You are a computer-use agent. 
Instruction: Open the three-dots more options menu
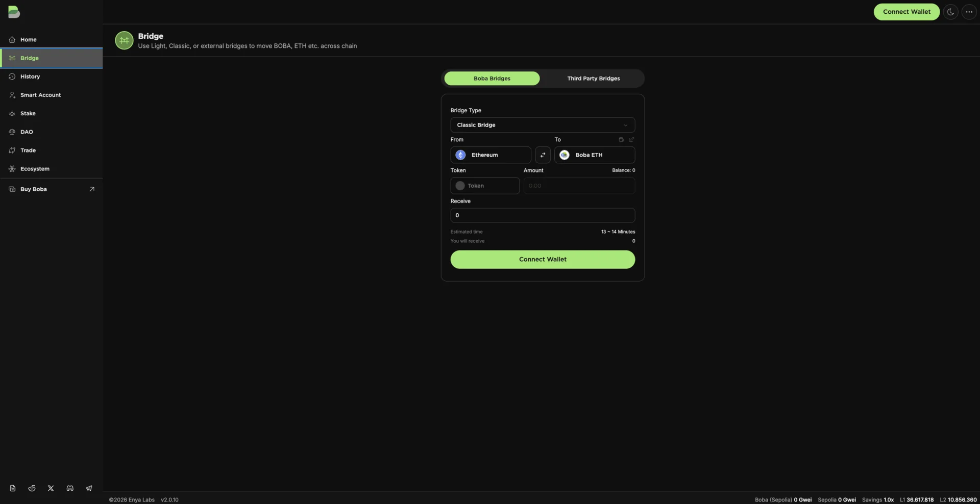tap(969, 12)
